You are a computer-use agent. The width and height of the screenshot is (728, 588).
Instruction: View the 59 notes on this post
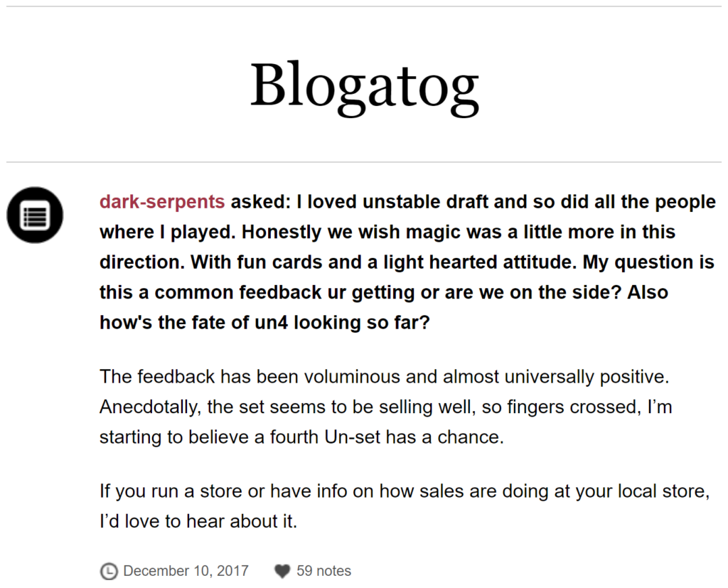tap(323, 571)
